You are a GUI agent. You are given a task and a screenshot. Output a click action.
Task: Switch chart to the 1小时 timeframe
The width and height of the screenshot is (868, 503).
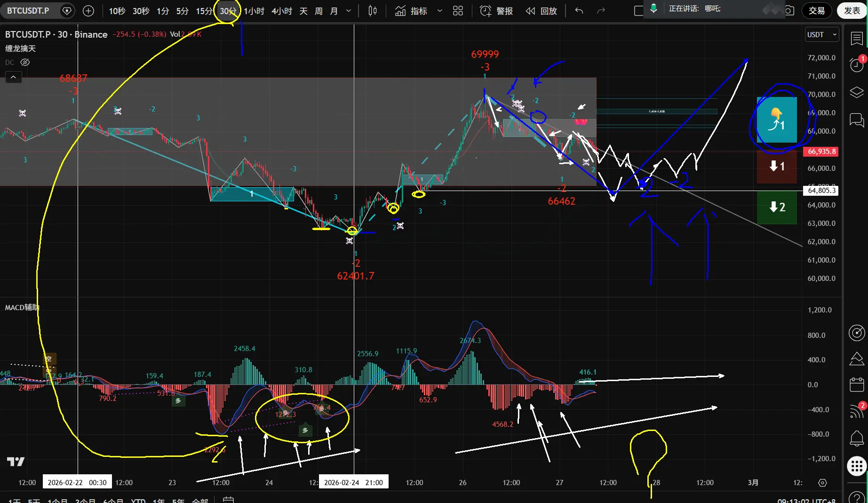tap(254, 11)
